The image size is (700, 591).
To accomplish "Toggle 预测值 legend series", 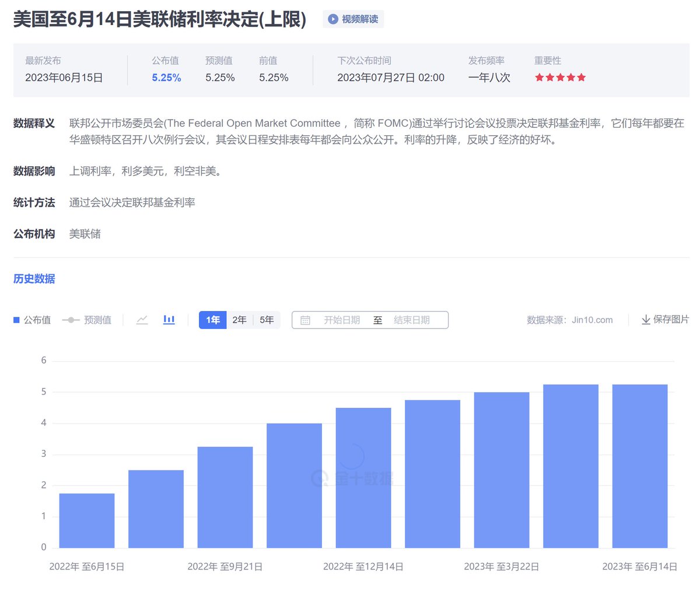I will point(87,320).
